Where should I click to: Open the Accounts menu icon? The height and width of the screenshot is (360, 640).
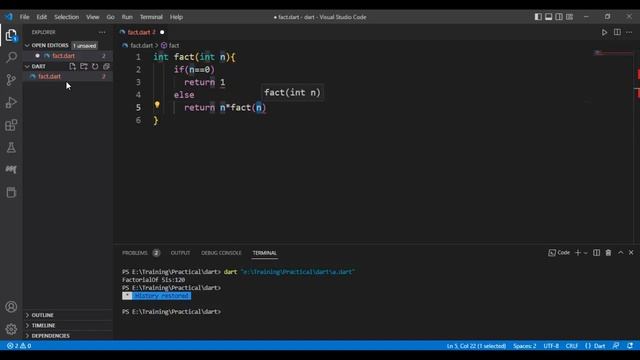pyautogui.click(x=11, y=307)
